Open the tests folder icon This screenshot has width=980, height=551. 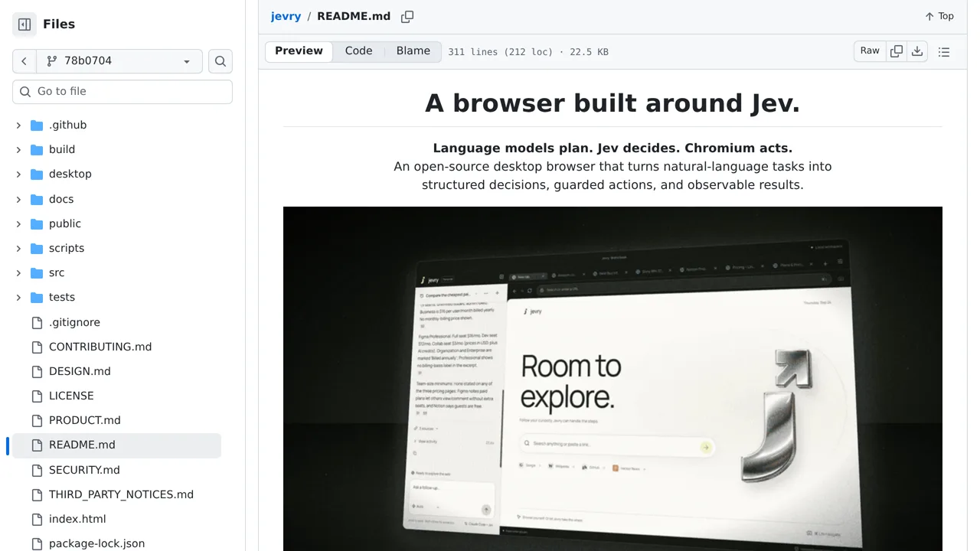[37, 298]
